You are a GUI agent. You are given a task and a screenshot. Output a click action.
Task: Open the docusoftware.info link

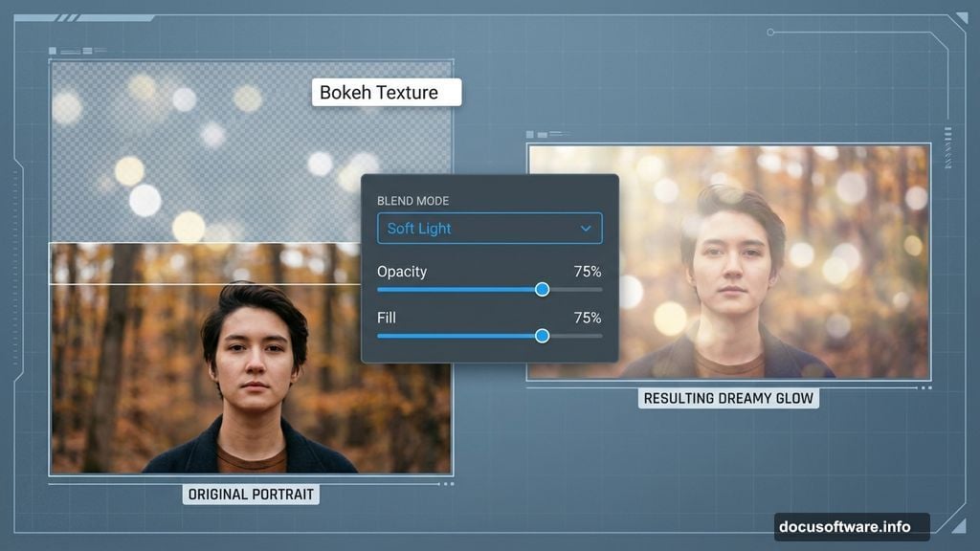click(x=850, y=526)
